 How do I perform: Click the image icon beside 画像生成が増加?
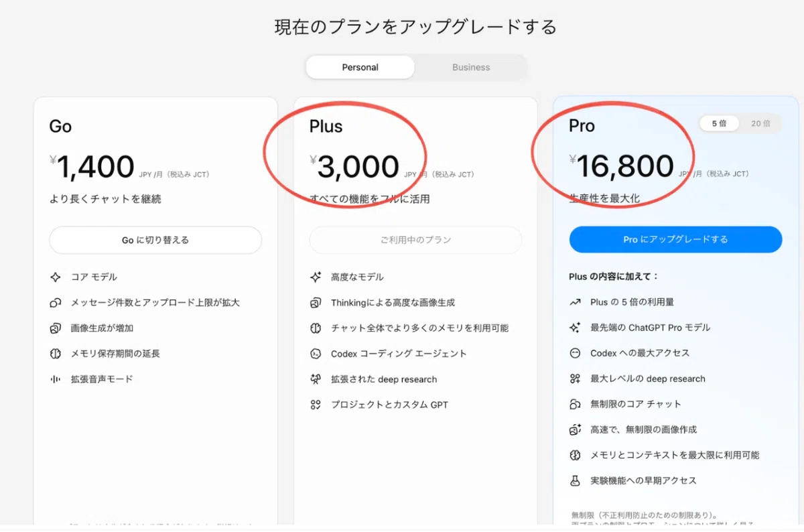(56, 328)
